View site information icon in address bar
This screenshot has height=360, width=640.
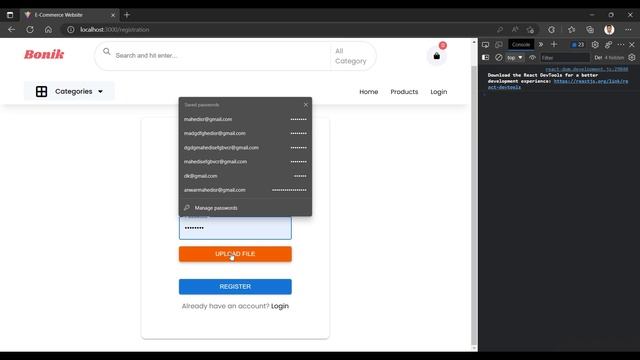point(71,29)
